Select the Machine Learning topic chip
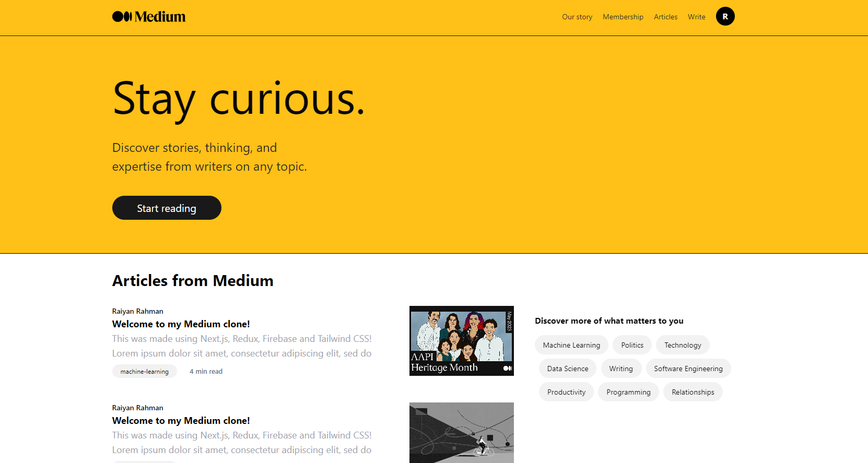This screenshot has width=868, height=463. click(x=571, y=345)
